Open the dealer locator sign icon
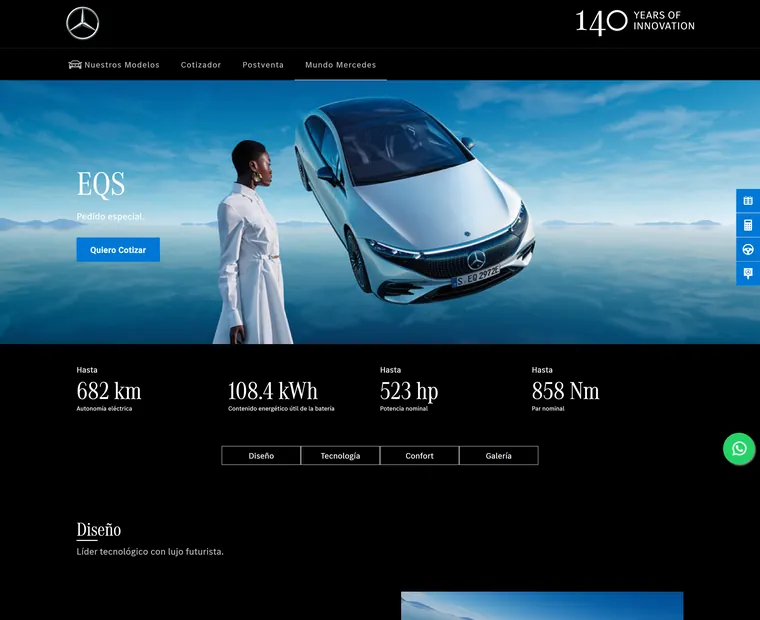This screenshot has height=620, width=760. 748,273
